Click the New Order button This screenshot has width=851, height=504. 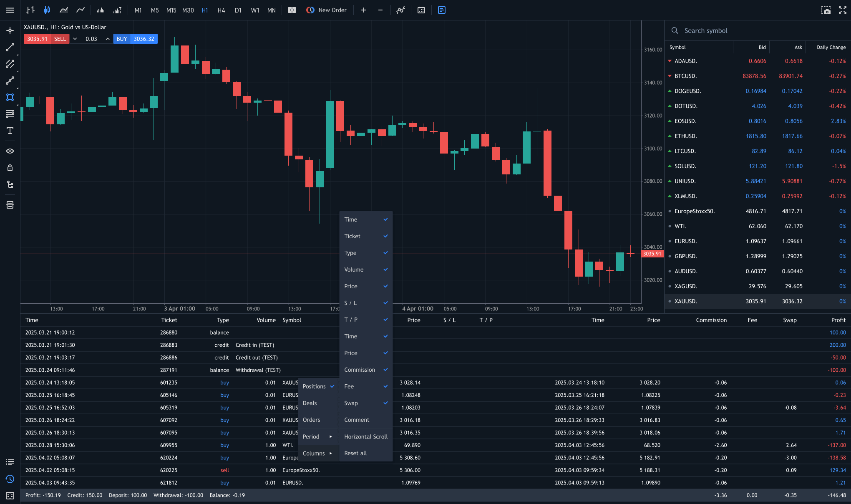327,10
